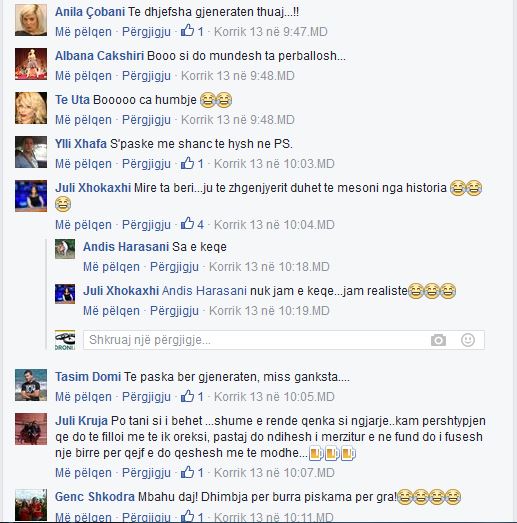Click thumbs-up icon on Ylli Xhafa's comment
The image size is (517, 523).
pos(187,163)
